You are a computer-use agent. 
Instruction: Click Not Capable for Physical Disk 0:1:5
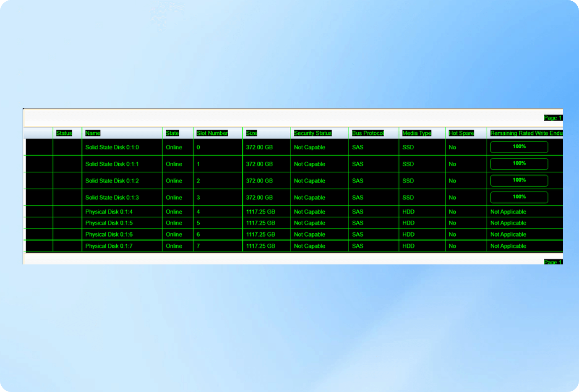point(310,223)
